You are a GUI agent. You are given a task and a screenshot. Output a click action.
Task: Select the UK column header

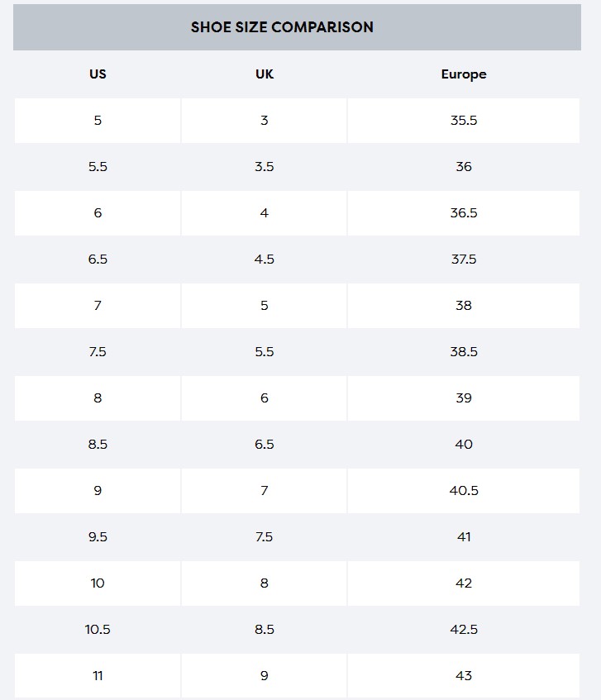click(265, 74)
